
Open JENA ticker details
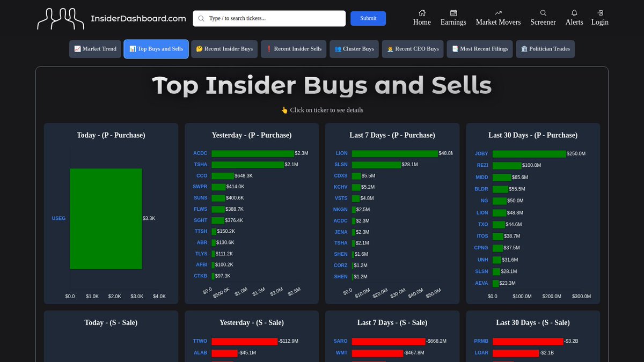341,232
